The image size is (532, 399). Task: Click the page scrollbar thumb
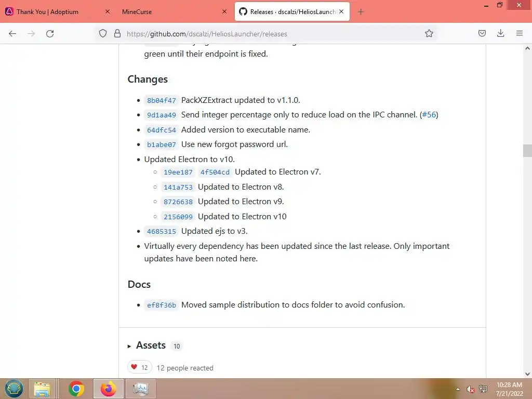click(x=527, y=150)
